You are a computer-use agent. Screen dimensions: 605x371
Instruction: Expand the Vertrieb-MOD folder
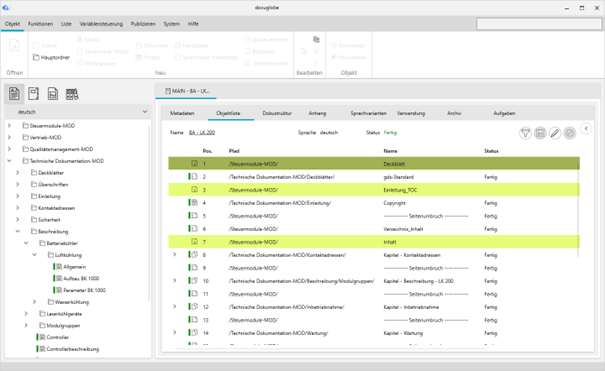(9, 137)
